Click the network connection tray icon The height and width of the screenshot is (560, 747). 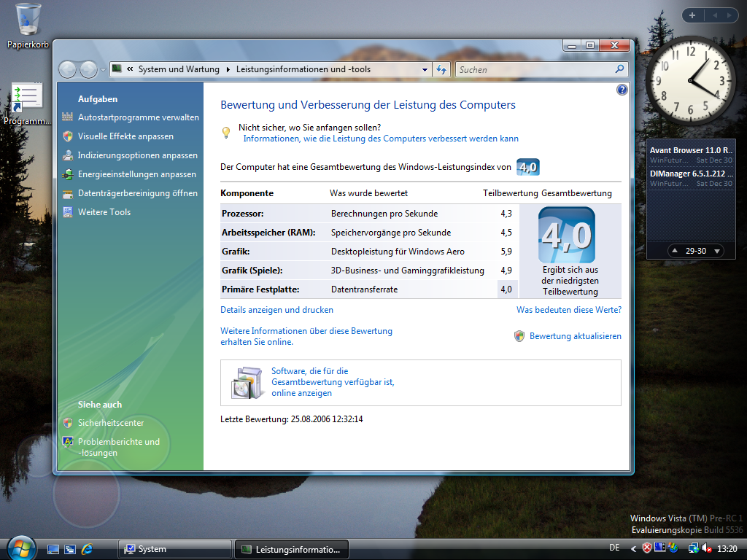tap(694, 548)
